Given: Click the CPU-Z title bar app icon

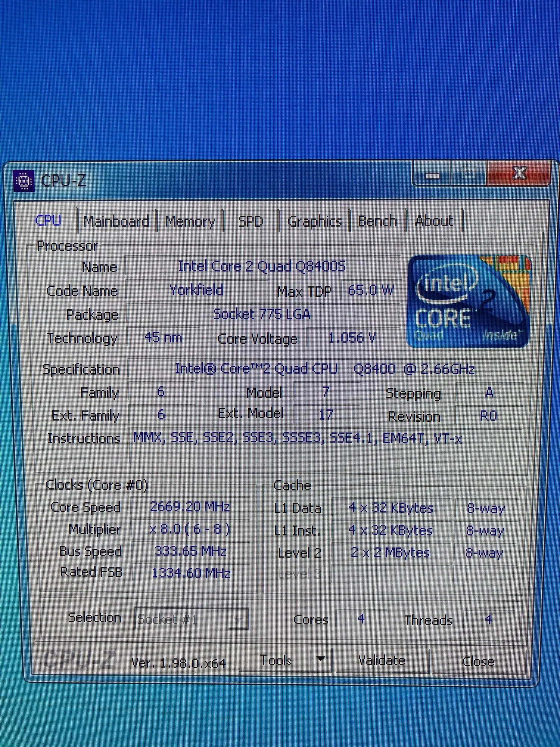Looking at the screenshot, I should (24, 181).
